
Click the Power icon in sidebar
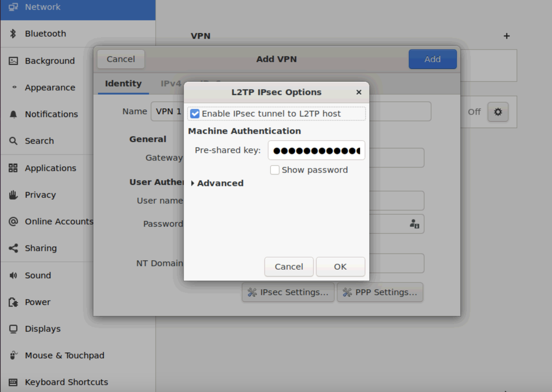(13, 302)
